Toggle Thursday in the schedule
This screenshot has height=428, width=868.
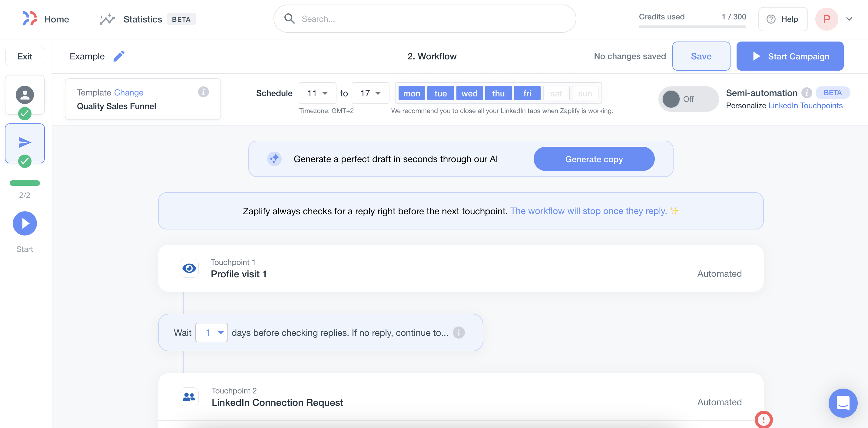point(499,93)
